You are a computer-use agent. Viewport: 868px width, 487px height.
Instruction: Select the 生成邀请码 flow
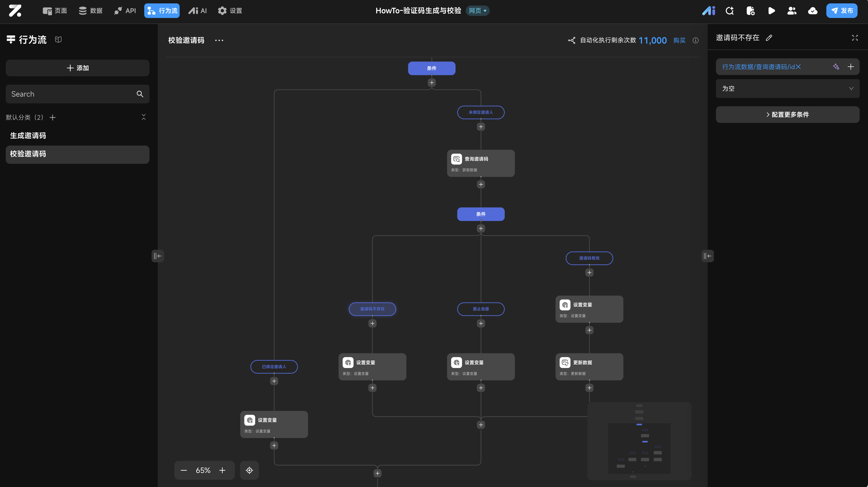(x=28, y=135)
